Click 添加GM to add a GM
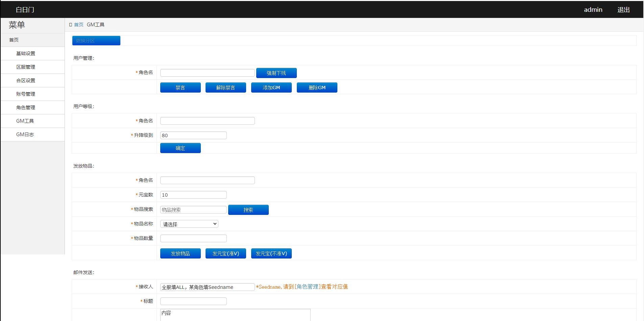The width and height of the screenshot is (644, 321). [271, 87]
